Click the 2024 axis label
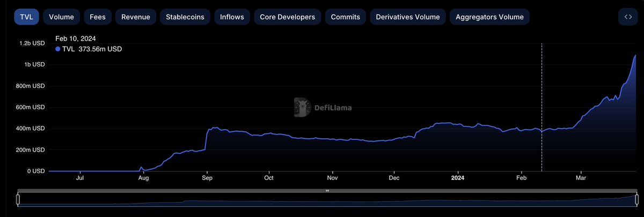Screen dimensions: 644x217 (458, 178)
